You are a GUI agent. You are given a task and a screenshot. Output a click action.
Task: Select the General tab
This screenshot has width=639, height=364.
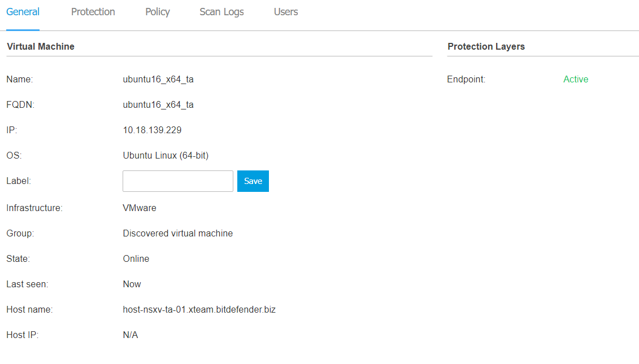pyautogui.click(x=23, y=11)
